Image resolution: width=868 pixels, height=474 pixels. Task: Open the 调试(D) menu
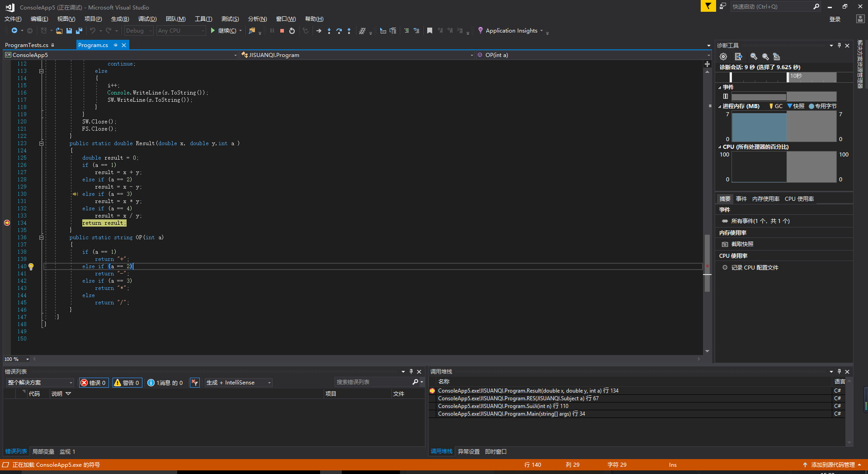(x=147, y=19)
